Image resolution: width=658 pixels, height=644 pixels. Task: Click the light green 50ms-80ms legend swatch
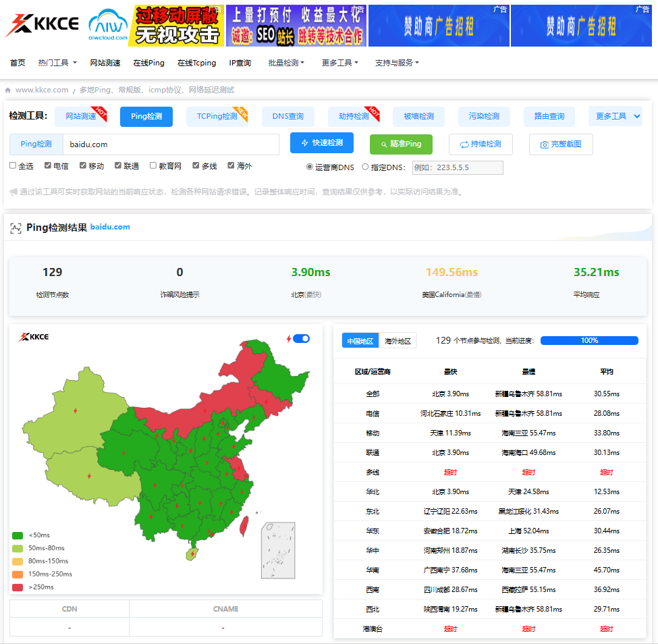point(17,548)
